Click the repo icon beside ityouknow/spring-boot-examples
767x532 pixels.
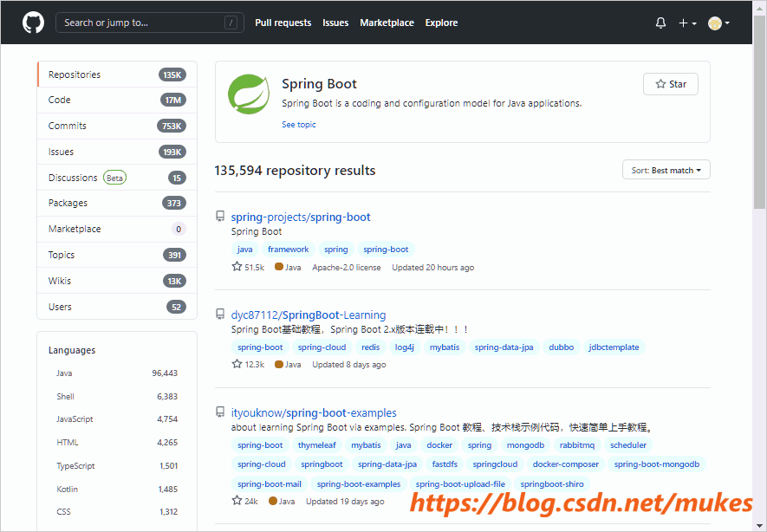[221, 412]
